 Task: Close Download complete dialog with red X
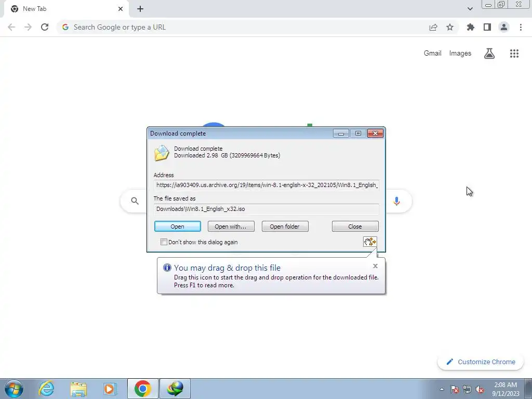(x=375, y=134)
